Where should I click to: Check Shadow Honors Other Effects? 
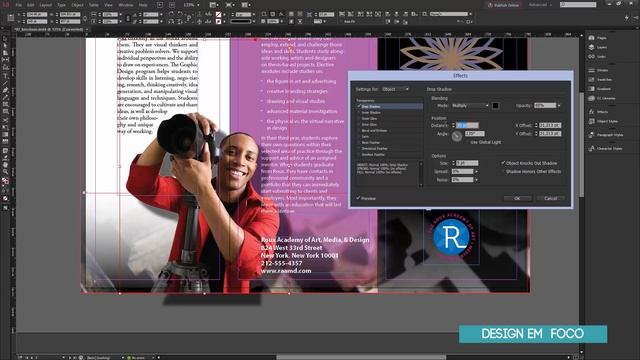coord(503,171)
